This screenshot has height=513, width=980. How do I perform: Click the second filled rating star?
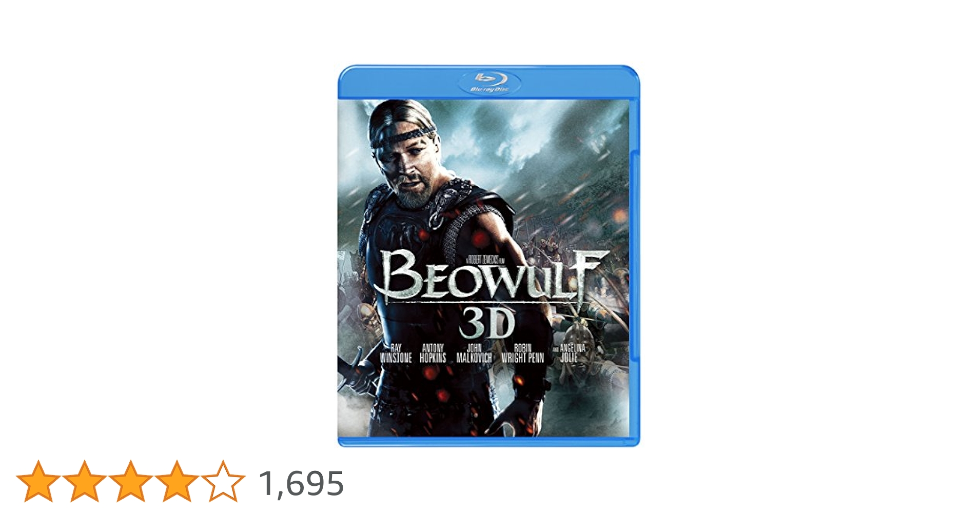click(85, 481)
